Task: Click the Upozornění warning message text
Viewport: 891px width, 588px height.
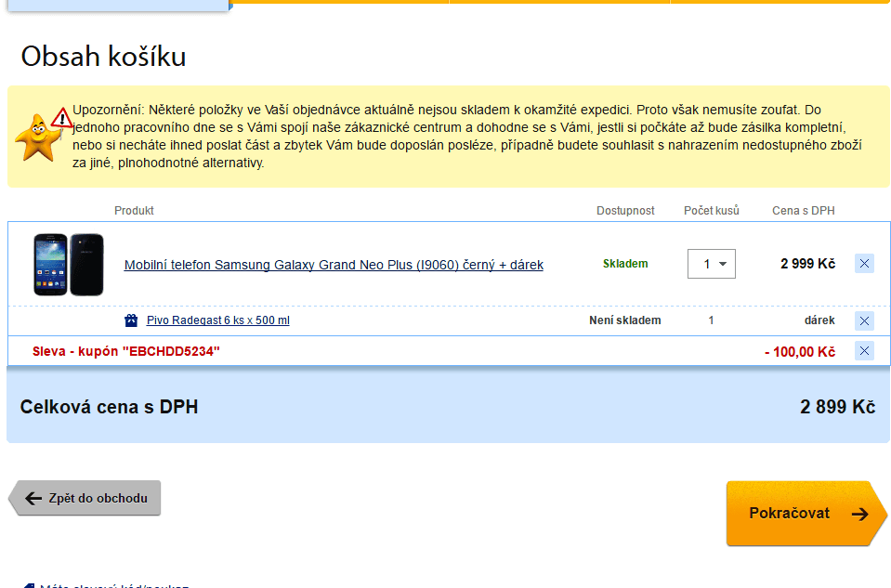Action: [467, 137]
